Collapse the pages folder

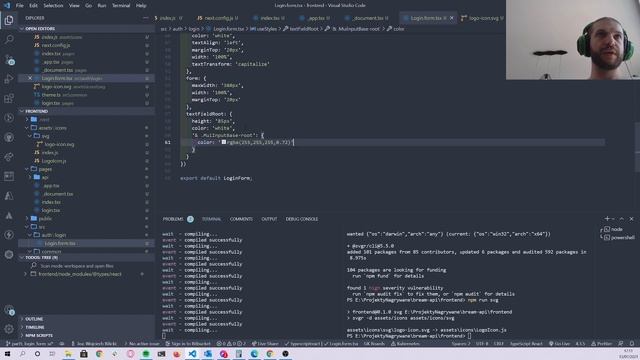pos(45,169)
